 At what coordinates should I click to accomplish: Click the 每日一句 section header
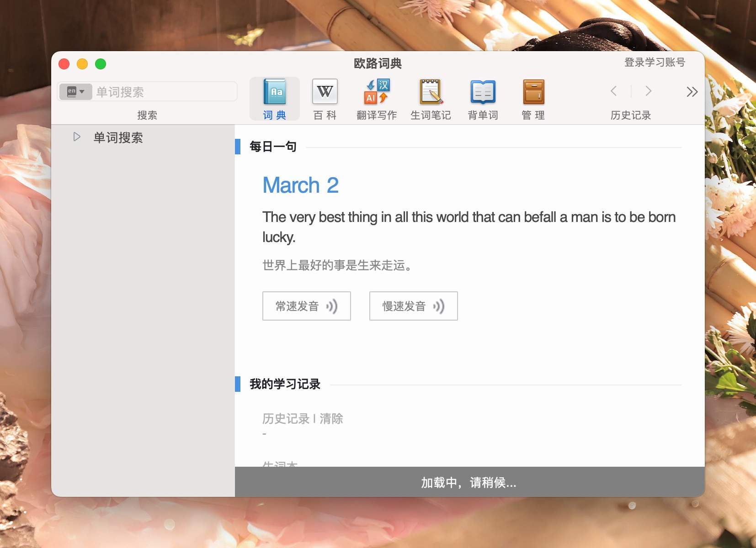[272, 147]
